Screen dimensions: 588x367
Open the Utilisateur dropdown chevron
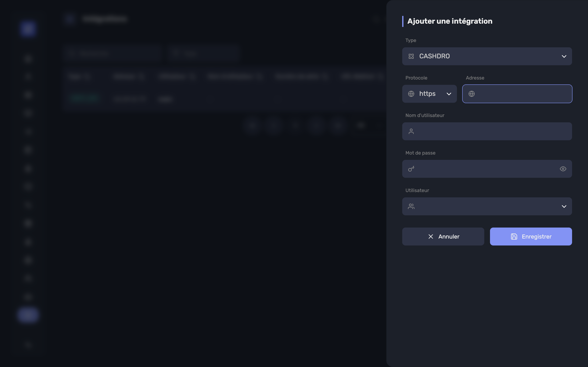564,206
